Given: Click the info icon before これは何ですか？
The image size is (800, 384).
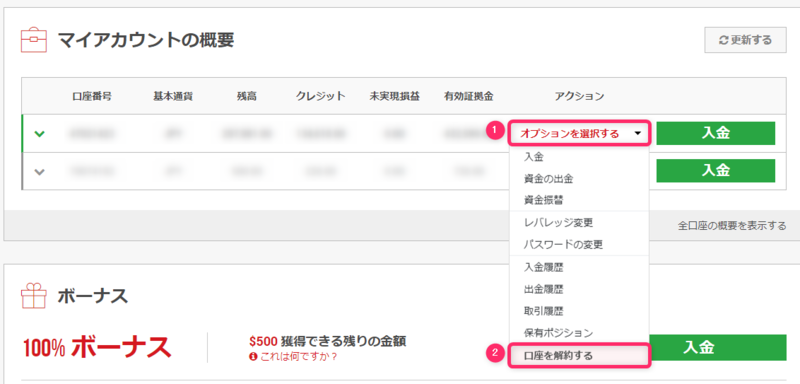Looking at the screenshot, I should (x=253, y=356).
